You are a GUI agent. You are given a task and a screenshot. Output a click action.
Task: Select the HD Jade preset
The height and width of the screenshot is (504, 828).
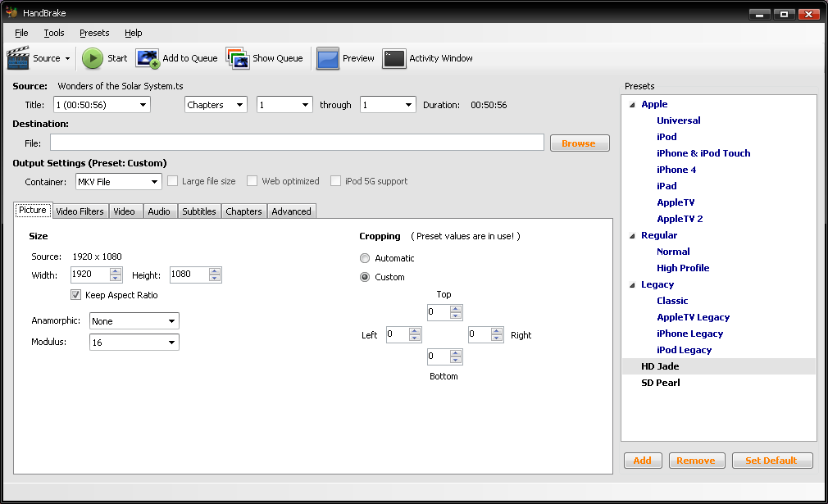click(x=660, y=366)
